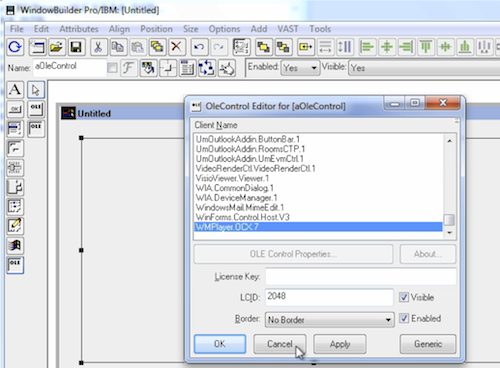Open the Border dropdown showing No Border
Viewport: 500px width, 368px height.
329,320
